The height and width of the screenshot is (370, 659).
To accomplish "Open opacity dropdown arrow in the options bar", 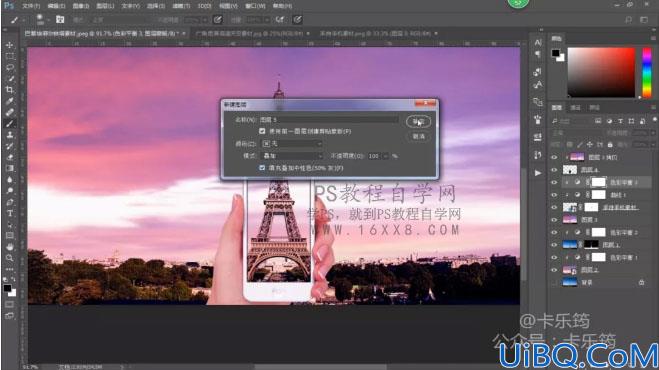I will point(205,20).
